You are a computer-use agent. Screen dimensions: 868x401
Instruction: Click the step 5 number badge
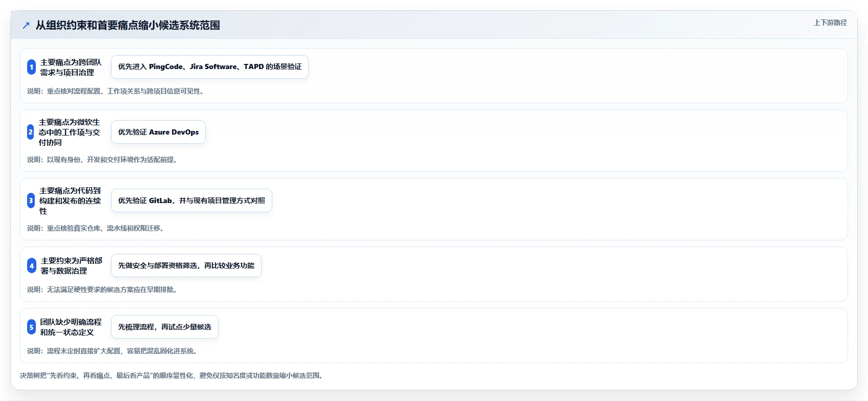[31, 327]
